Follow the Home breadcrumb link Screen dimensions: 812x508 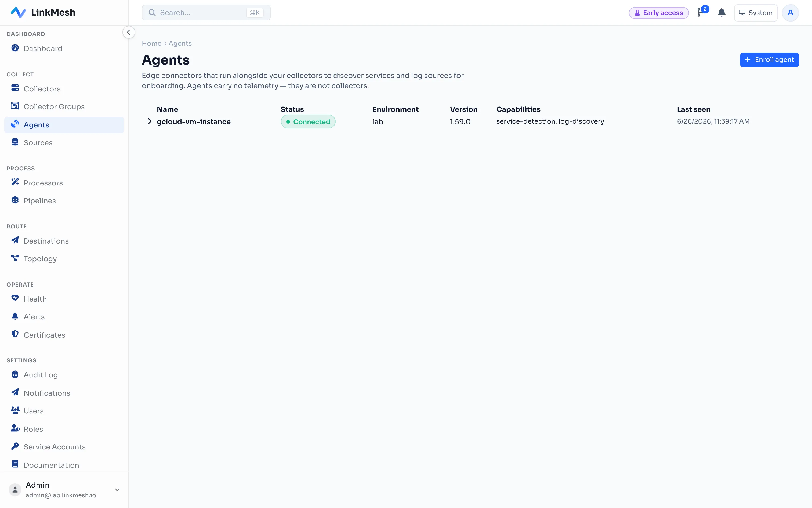pyautogui.click(x=152, y=43)
